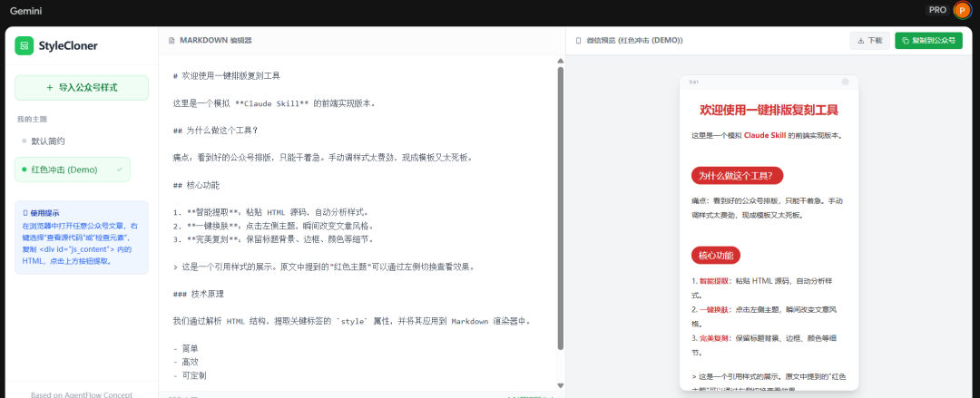Click the PRO badge
980x398 pixels.
pyautogui.click(x=936, y=10)
